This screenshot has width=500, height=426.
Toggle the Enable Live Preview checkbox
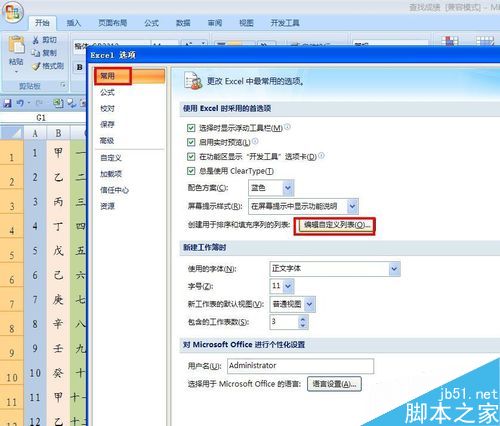tap(191, 142)
